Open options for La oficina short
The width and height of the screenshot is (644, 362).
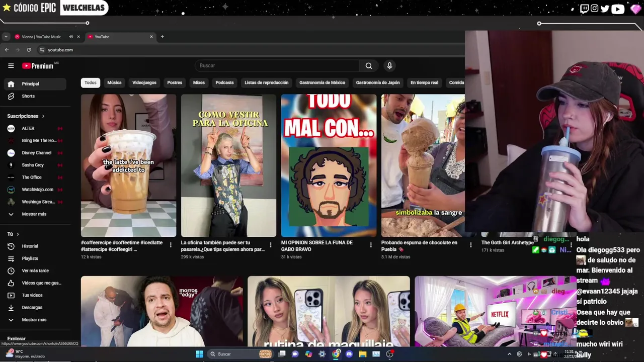[271, 245]
